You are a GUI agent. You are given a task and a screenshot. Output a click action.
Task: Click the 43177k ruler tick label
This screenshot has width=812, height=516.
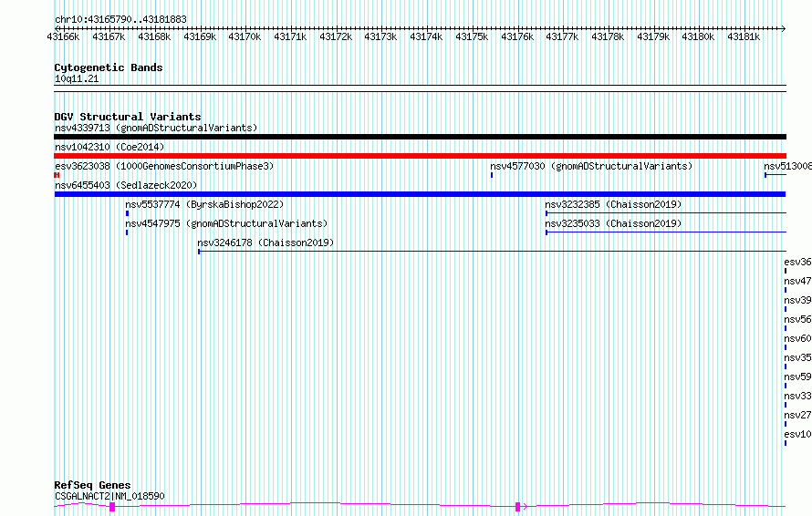coord(562,36)
